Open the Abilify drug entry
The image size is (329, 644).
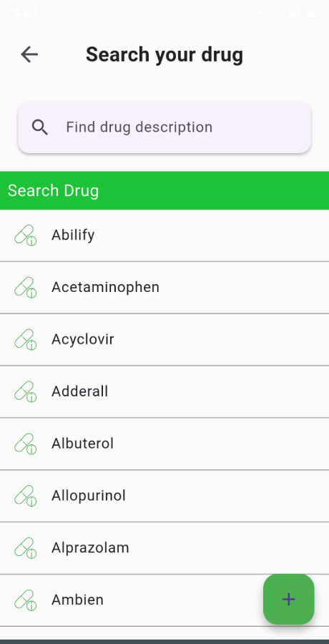164,235
